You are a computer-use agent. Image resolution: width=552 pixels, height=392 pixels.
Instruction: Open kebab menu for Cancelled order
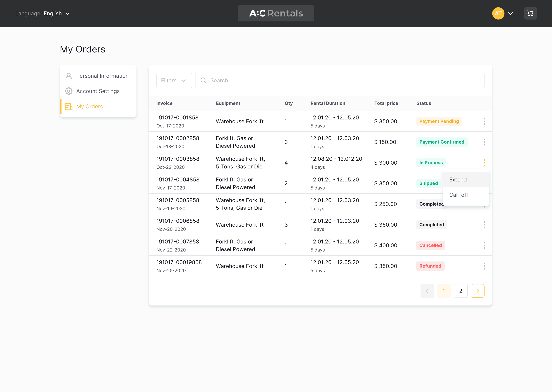pos(484,245)
